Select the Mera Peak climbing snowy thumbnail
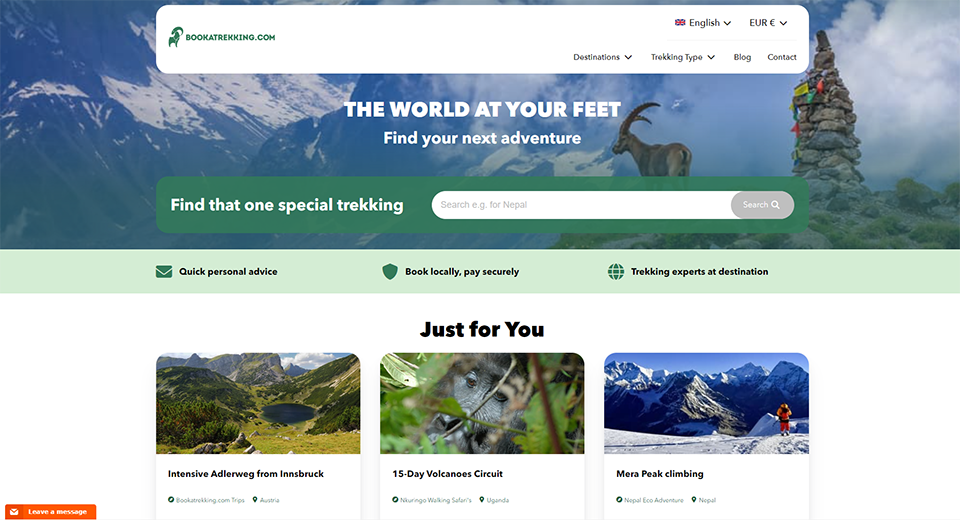 (706, 403)
